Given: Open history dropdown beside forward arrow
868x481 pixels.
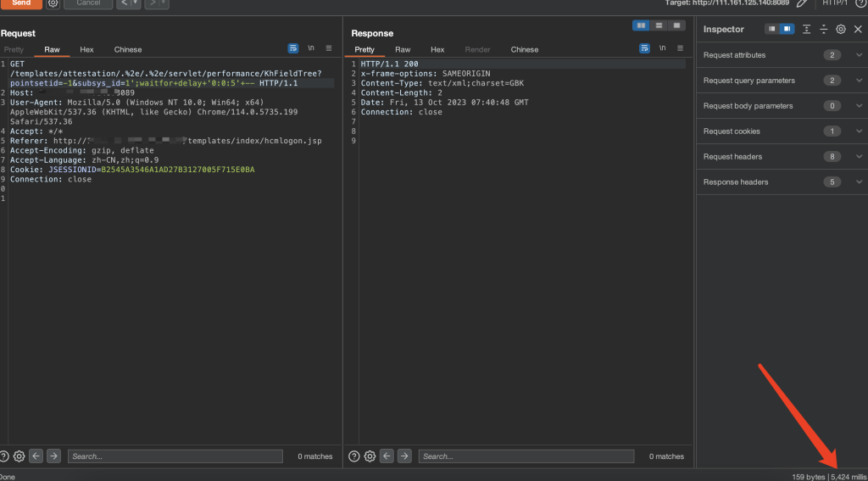Looking at the screenshot, I should click(164, 3).
